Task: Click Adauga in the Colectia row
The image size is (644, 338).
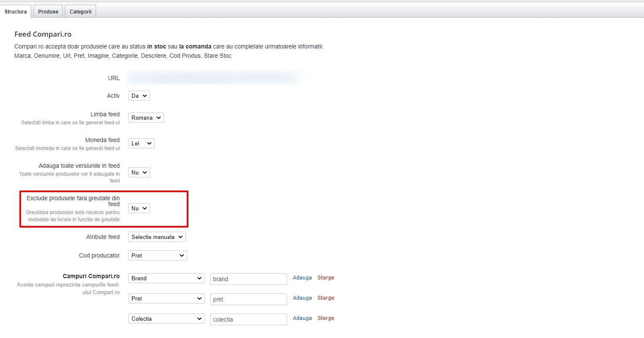Action: [x=302, y=318]
